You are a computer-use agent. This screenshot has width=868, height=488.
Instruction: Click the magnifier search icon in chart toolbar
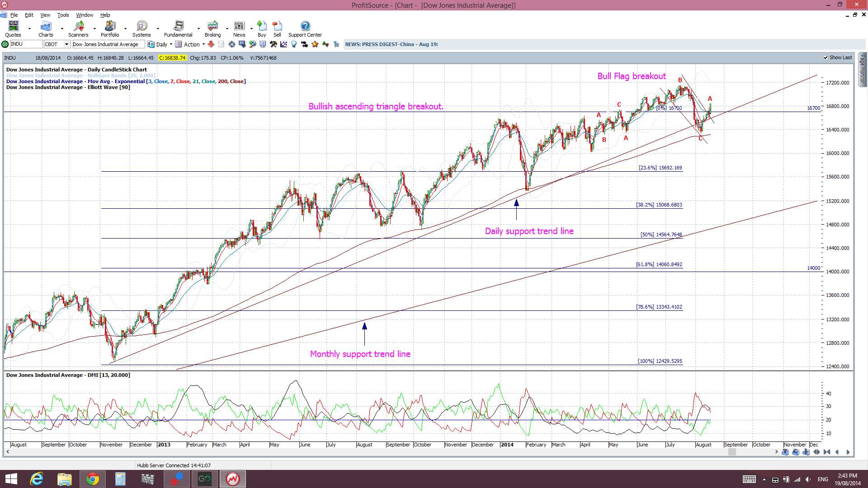coord(252,44)
